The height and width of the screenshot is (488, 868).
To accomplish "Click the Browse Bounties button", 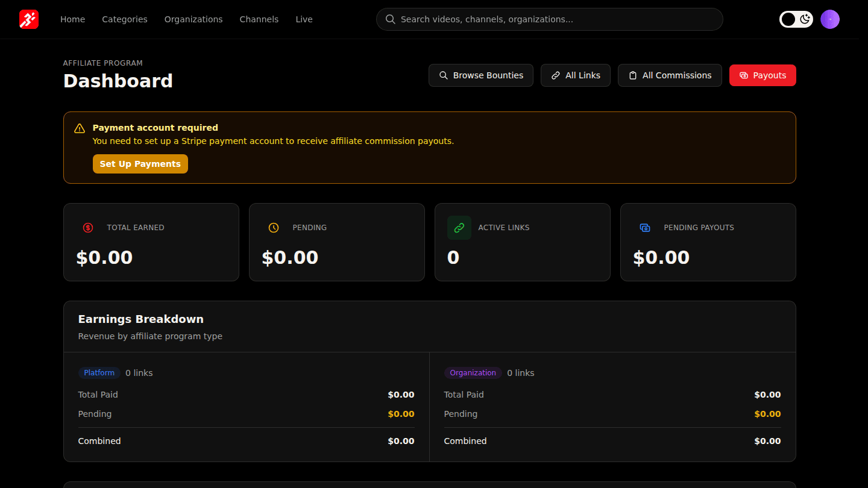I will pos(481,75).
